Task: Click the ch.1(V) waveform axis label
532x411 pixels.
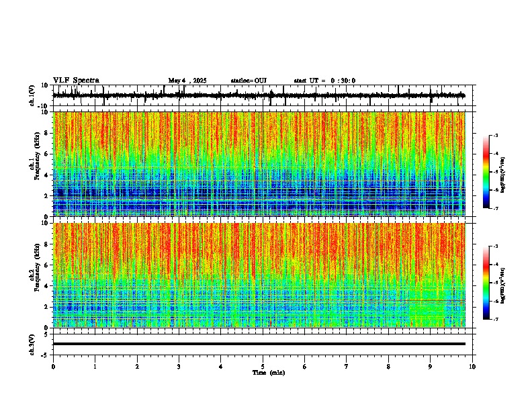Action: pos(32,95)
